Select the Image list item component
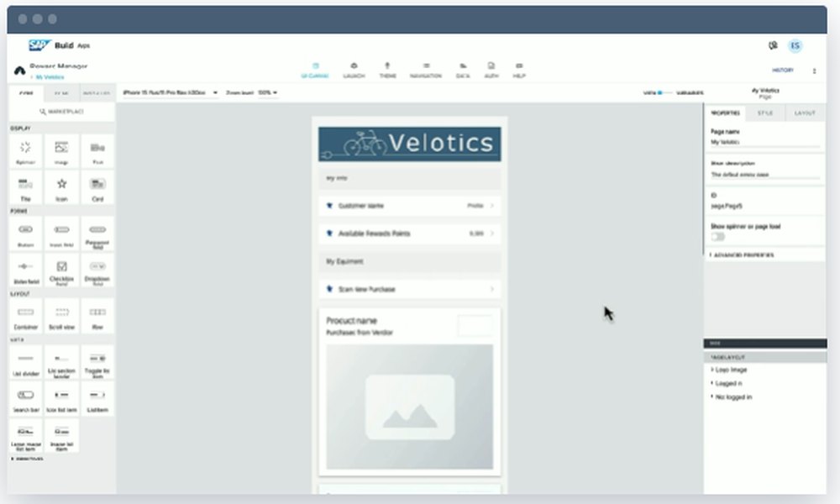 pyautogui.click(x=61, y=435)
